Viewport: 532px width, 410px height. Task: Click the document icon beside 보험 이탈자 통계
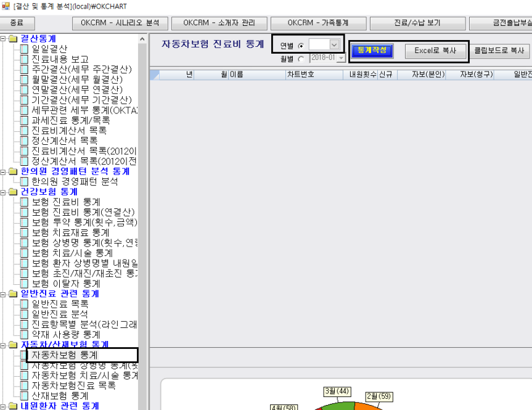click(24, 284)
